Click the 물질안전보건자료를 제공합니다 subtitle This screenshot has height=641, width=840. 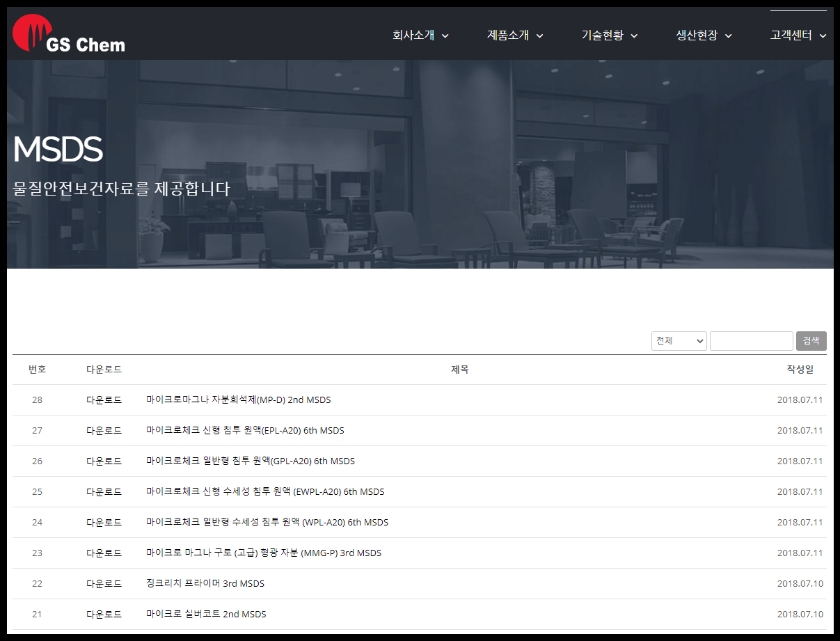coord(121,189)
